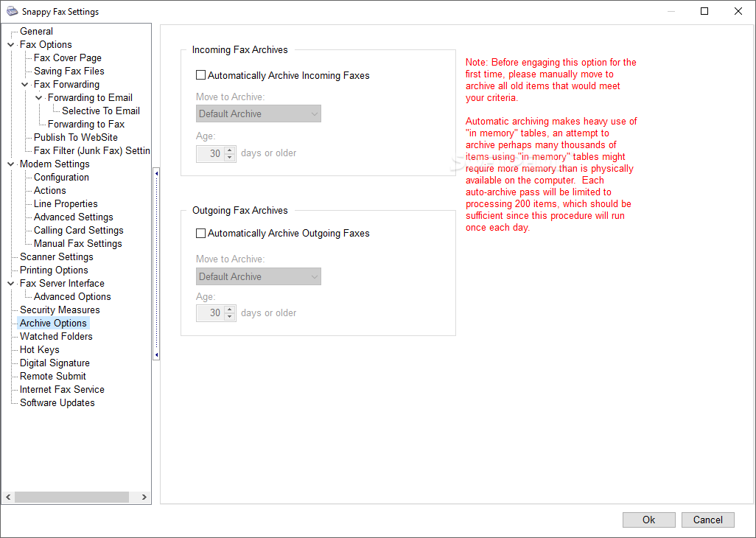Select General in settings tree
756x538 pixels.
pos(36,32)
